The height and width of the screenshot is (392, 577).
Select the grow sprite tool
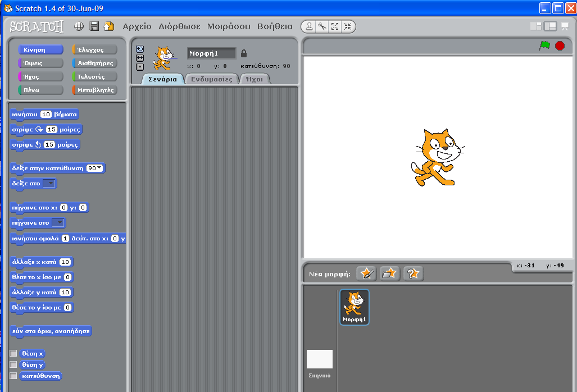point(335,26)
